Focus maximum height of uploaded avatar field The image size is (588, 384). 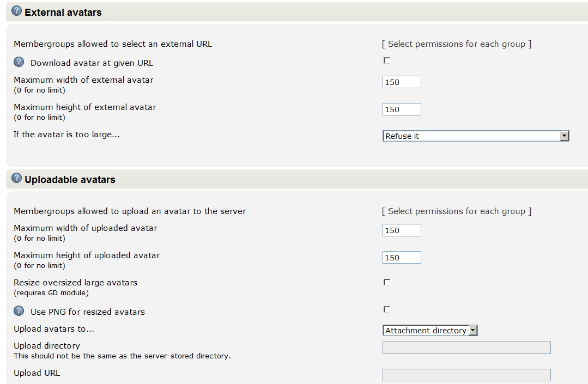402,258
